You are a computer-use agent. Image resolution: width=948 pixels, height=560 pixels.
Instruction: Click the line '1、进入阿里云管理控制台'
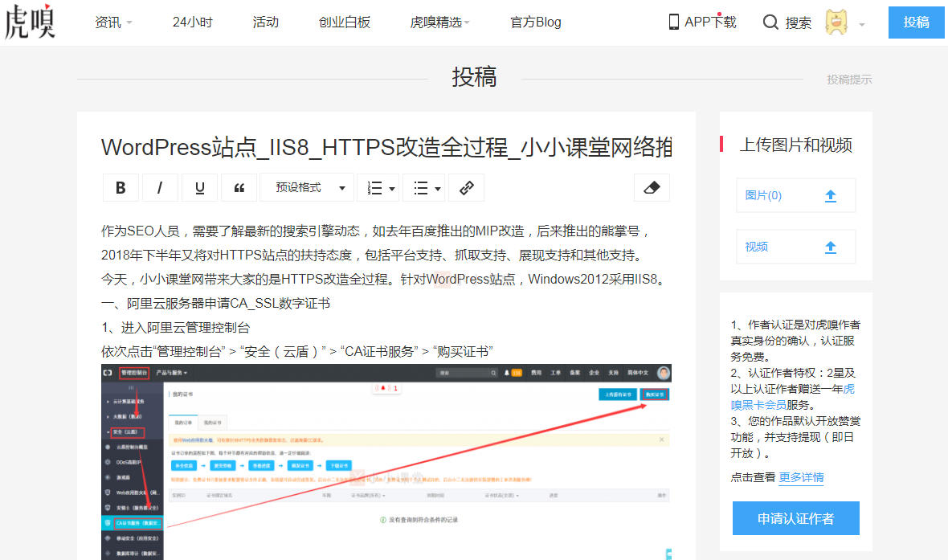click(x=176, y=328)
